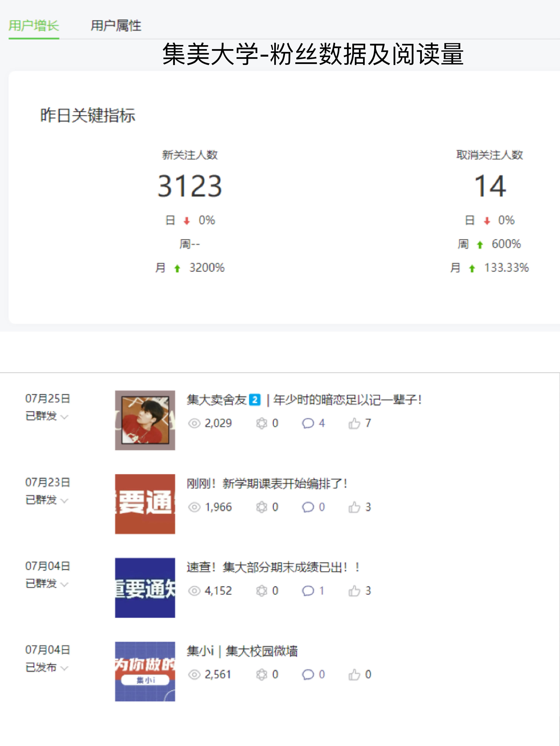Click the 为你做的 集小i thumbnail
This screenshot has width=560, height=746.
[x=145, y=671]
